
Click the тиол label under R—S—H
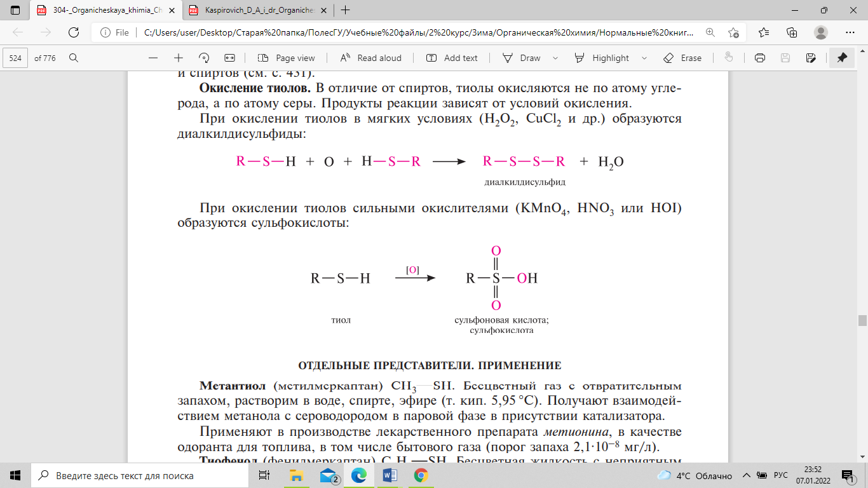coord(341,320)
